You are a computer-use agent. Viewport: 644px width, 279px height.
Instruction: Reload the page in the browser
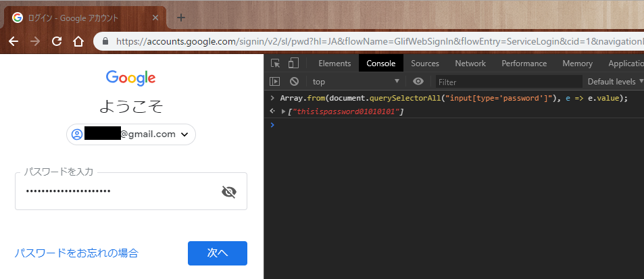click(x=57, y=41)
